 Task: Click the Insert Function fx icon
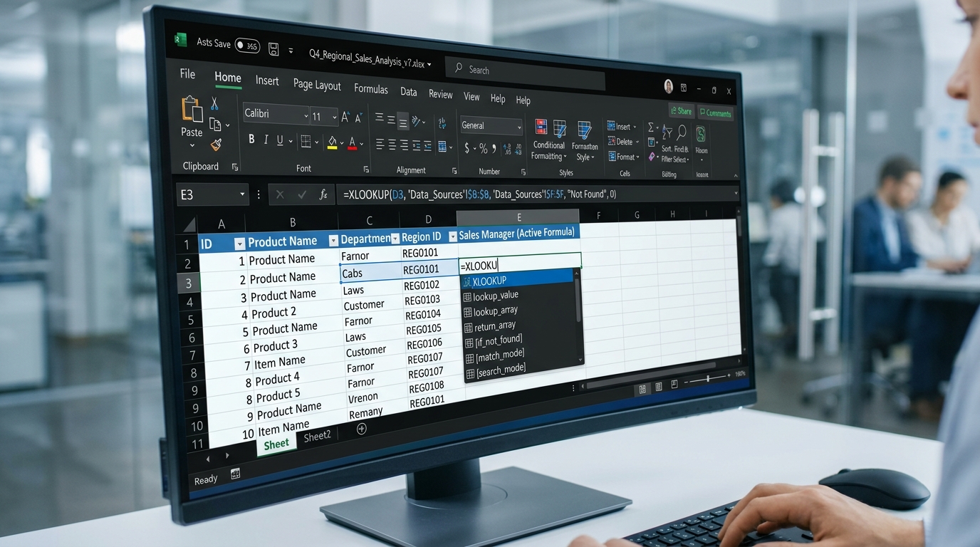[x=323, y=194]
